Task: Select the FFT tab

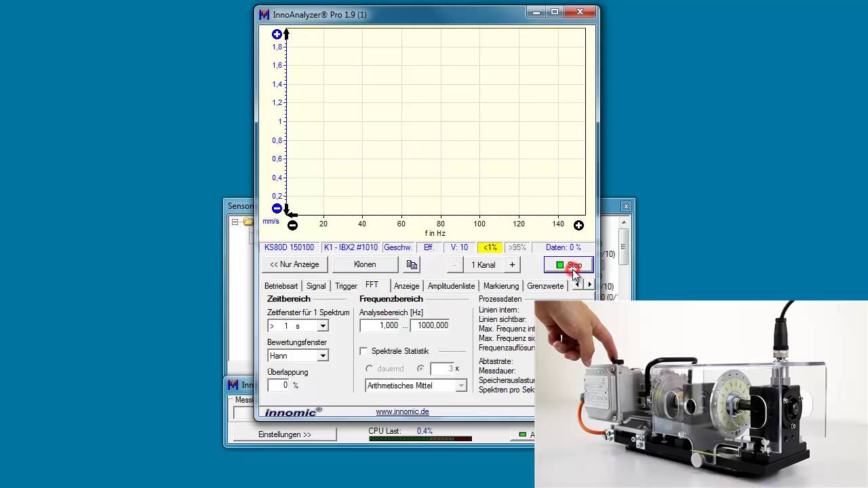Action: point(372,285)
